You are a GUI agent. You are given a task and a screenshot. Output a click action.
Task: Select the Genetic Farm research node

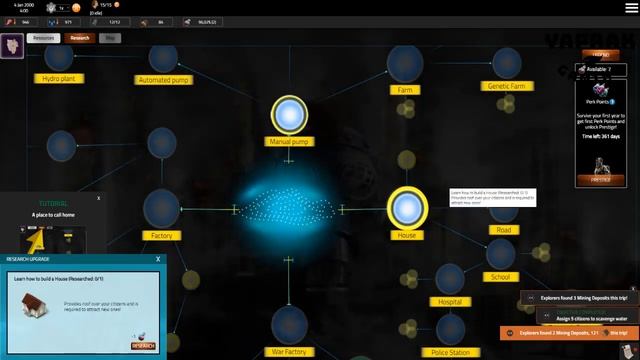(507, 63)
